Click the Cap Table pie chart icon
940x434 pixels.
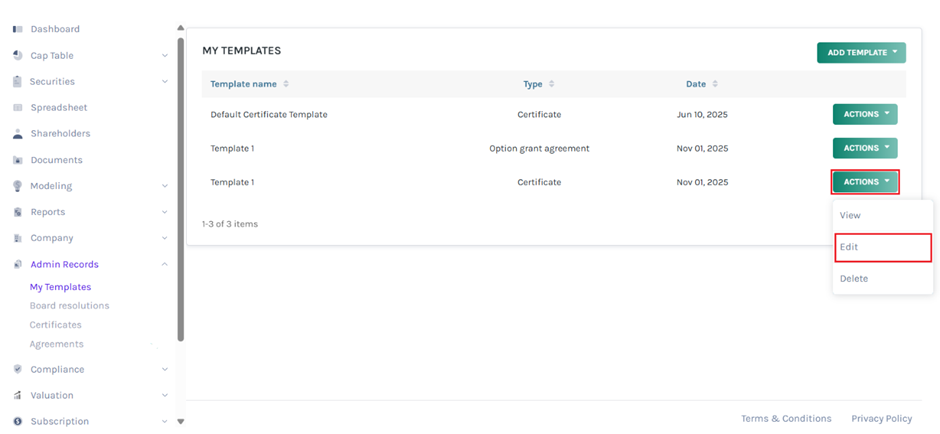point(17,56)
